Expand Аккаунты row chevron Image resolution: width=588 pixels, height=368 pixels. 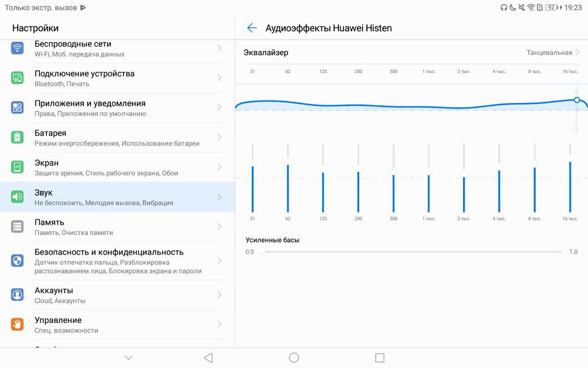pyautogui.click(x=219, y=294)
